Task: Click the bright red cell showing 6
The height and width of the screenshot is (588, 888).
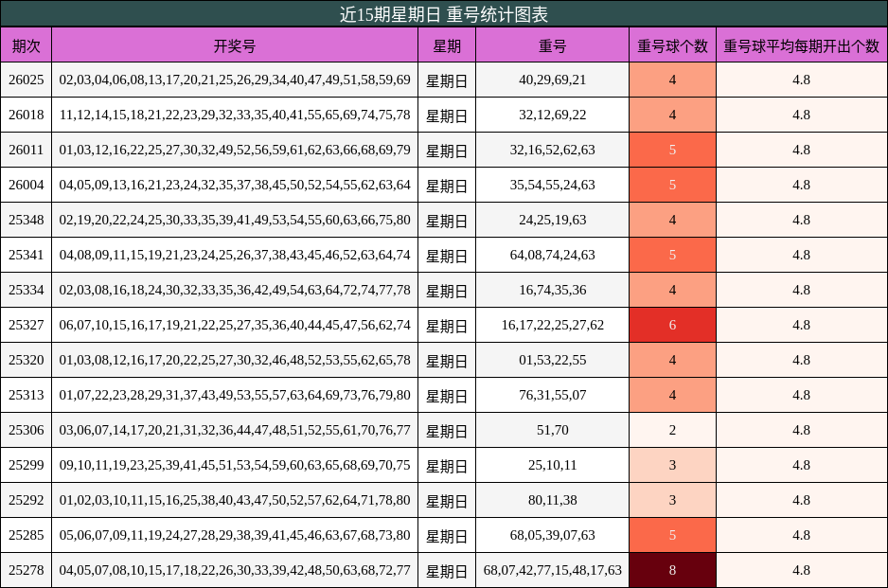Action: pyautogui.click(x=672, y=325)
